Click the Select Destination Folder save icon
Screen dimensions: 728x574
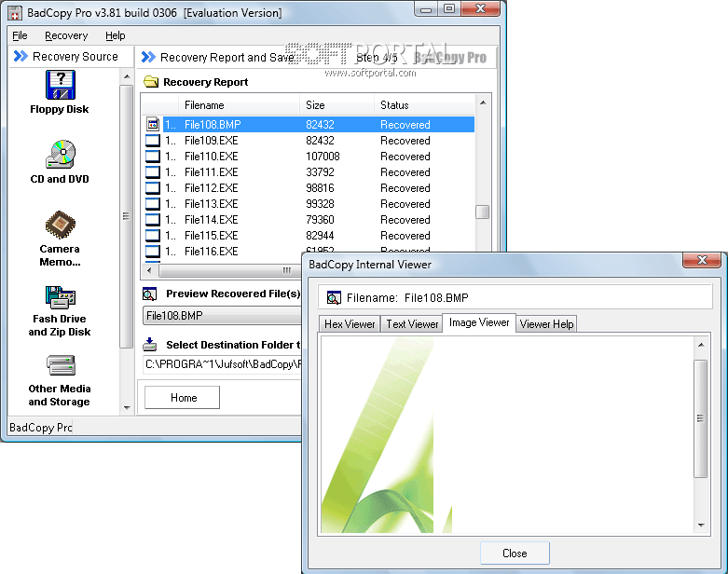click(149, 345)
